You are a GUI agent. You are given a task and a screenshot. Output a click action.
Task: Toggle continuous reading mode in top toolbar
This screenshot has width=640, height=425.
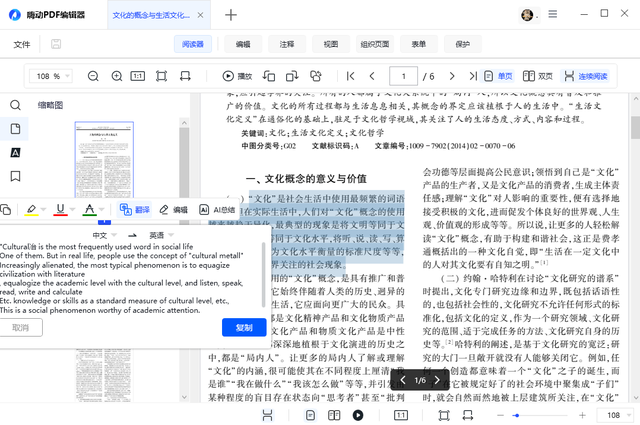pos(586,76)
